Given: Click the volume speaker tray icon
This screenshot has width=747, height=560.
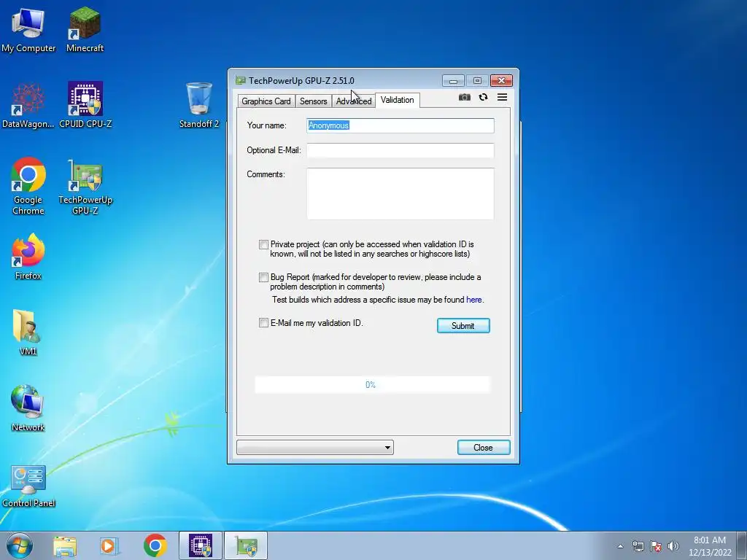Looking at the screenshot, I should (673, 546).
